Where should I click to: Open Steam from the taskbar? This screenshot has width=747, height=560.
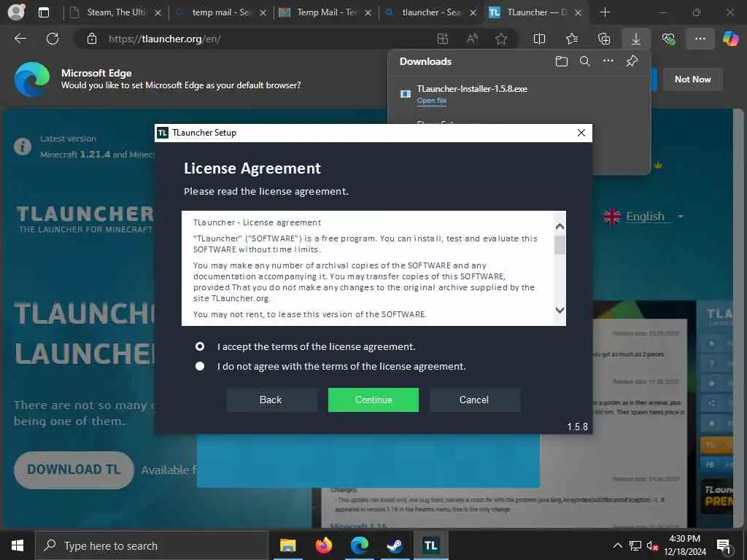pos(395,545)
